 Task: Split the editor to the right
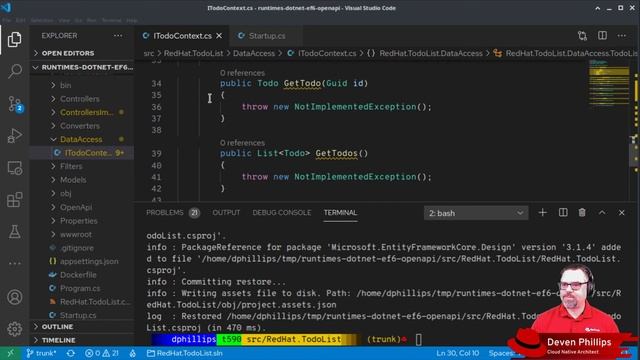tap(602, 36)
